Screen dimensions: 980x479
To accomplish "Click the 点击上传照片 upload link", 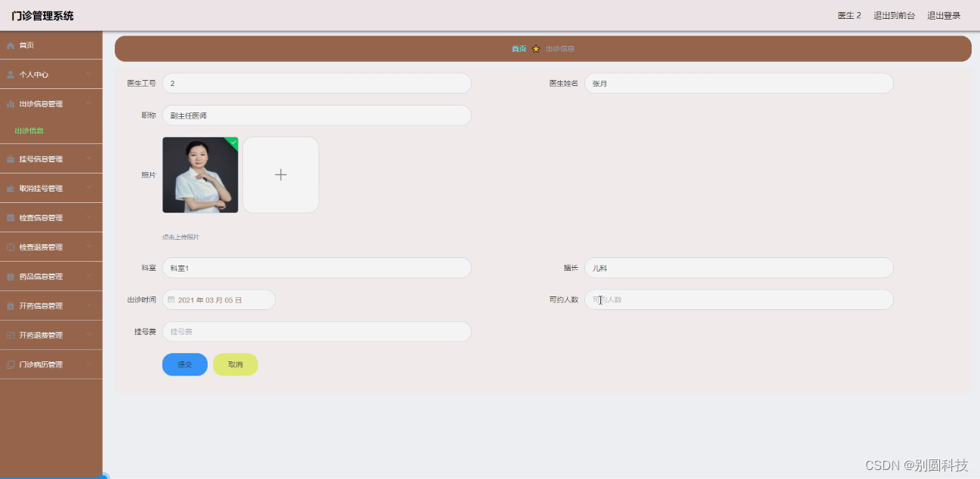I will [x=181, y=236].
